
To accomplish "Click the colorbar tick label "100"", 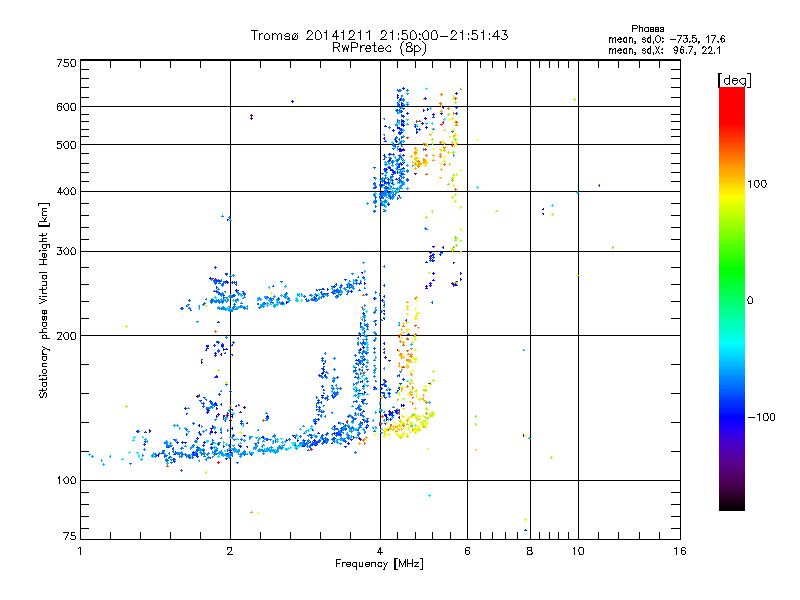I will pyautogui.click(x=757, y=184).
